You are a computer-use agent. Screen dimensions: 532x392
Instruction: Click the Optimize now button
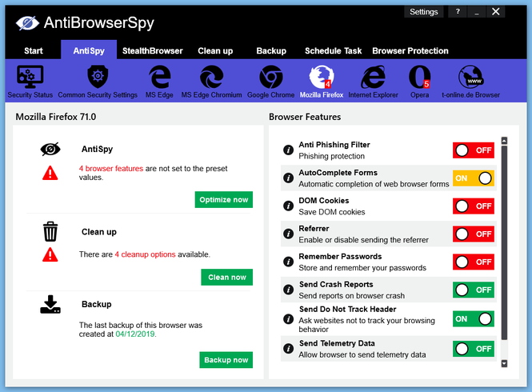coord(223,199)
